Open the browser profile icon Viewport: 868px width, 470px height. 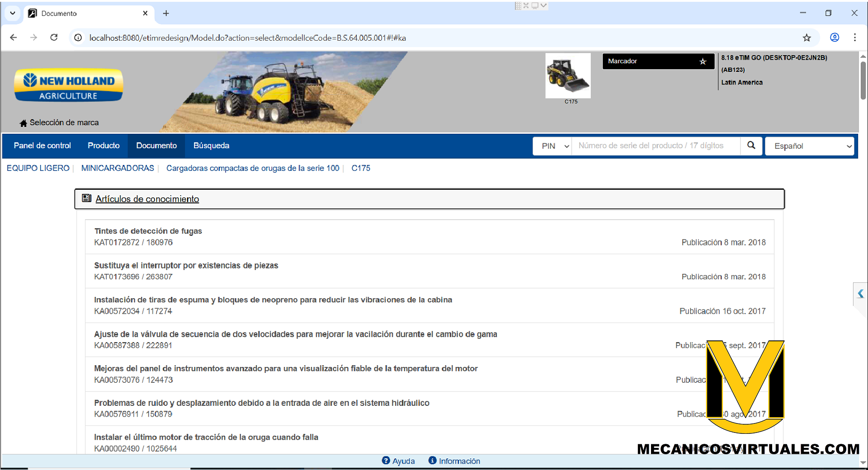835,38
